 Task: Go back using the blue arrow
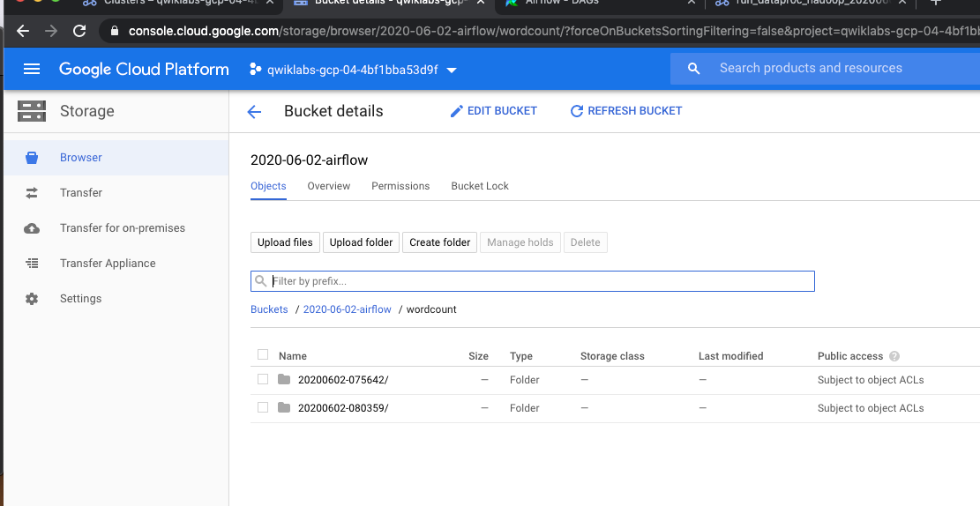(x=254, y=112)
